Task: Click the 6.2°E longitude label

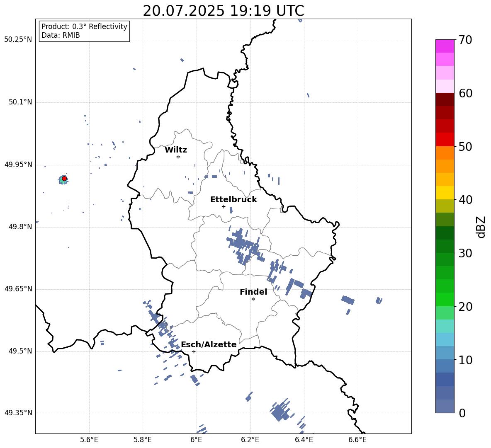Action: 250,440
